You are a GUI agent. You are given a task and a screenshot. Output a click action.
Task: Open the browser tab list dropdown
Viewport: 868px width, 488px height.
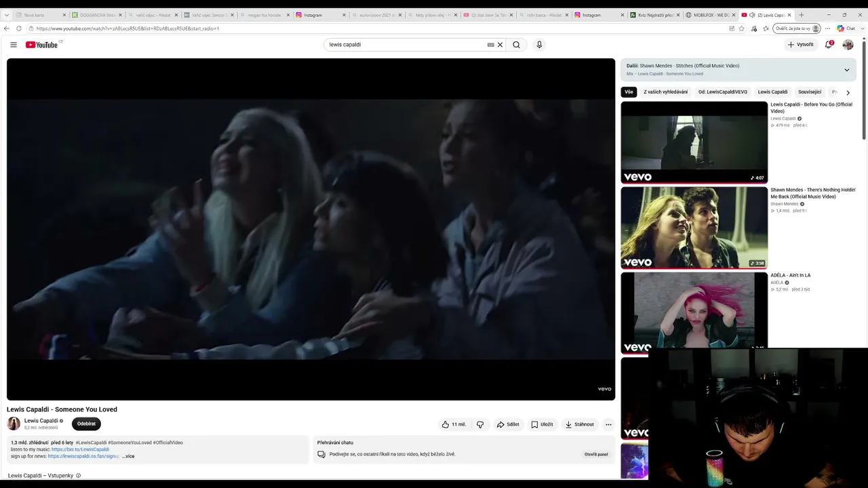pyautogui.click(x=6, y=14)
